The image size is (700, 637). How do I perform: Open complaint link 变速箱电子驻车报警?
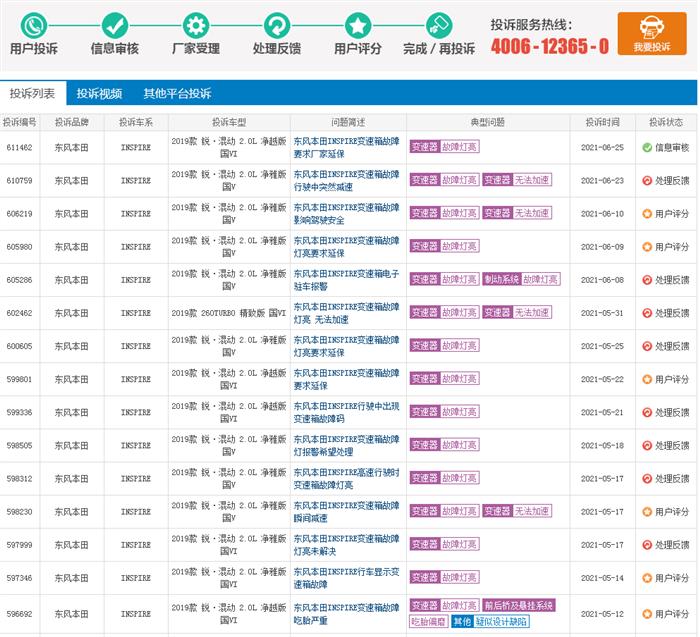point(346,279)
